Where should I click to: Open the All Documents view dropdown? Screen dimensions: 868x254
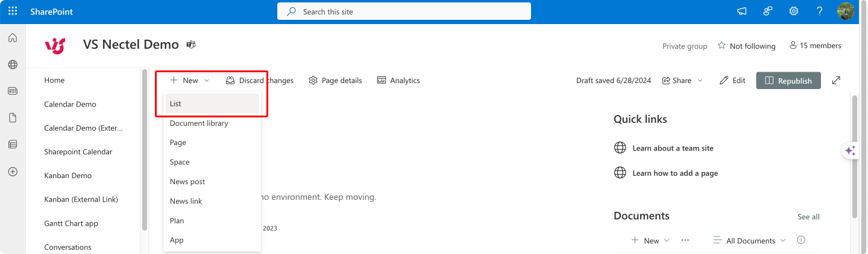click(750, 240)
